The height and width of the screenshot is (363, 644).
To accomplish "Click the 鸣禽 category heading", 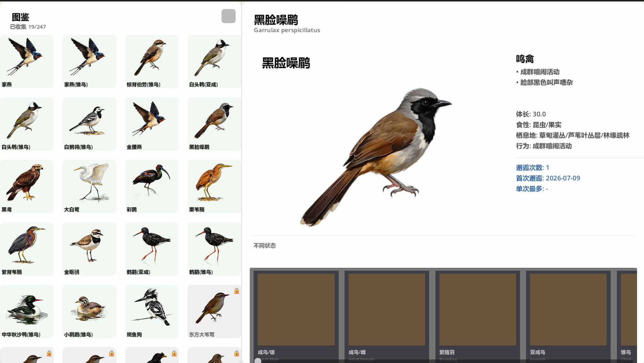I will [525, 59].
